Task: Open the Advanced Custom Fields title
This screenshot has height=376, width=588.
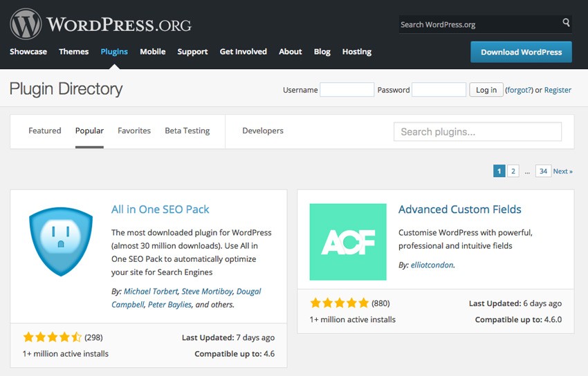Action: [460, 209]
